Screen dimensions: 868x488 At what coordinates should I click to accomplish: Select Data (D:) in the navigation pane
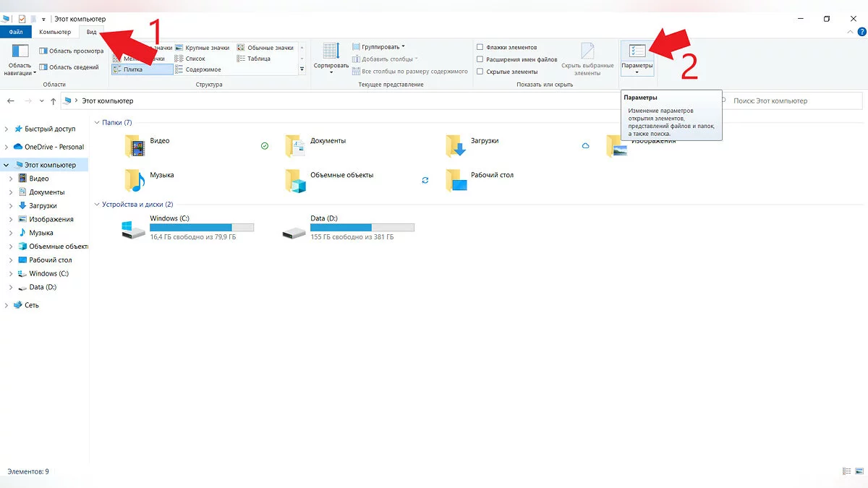[43, 287]
